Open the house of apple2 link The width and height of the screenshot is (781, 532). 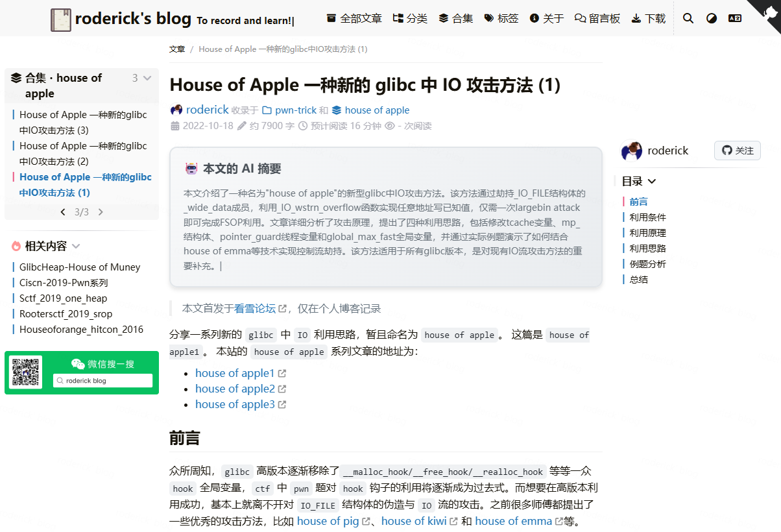pyautogui.click(x=235, y=389)
